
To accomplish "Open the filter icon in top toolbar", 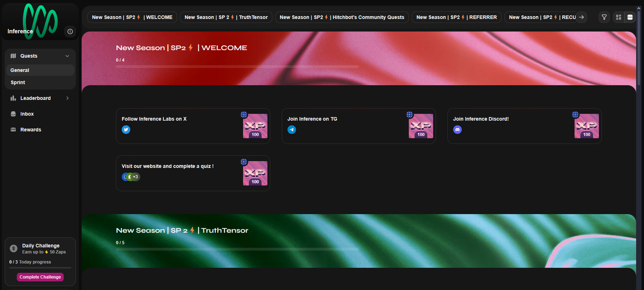I will click(x=604, y=17).
